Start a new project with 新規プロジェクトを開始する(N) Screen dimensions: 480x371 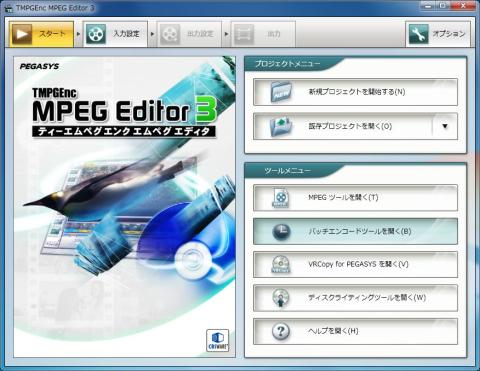point(355,92)
